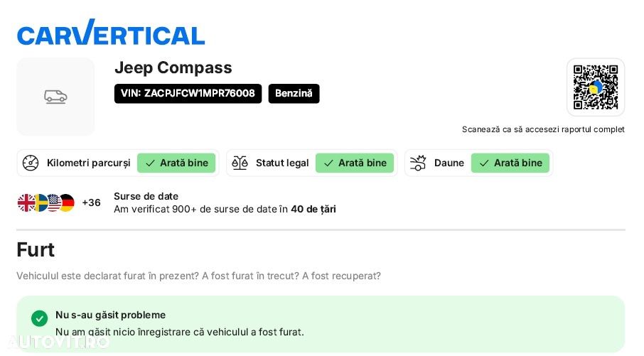Click the German flag icon
This screenshot has height=356, width=644.
pyautogui.click(x=66, y=203)
